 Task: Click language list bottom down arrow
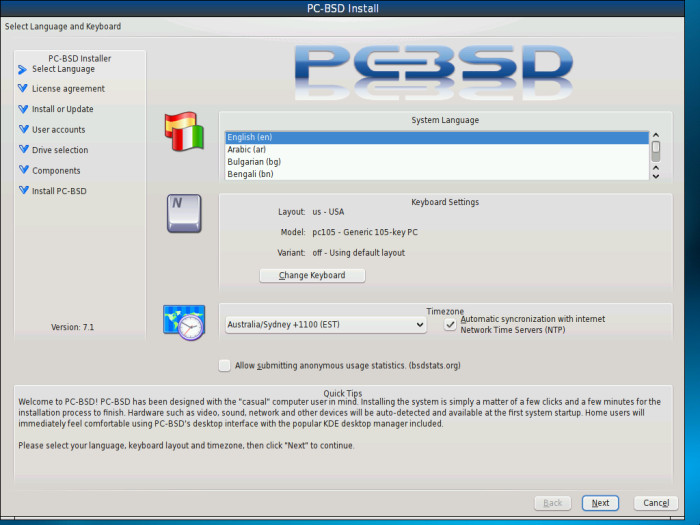[655, 176]
